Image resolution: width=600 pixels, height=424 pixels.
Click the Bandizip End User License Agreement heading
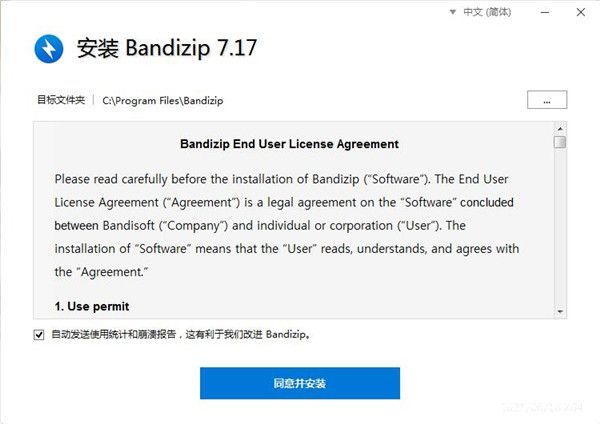[289, 144]
